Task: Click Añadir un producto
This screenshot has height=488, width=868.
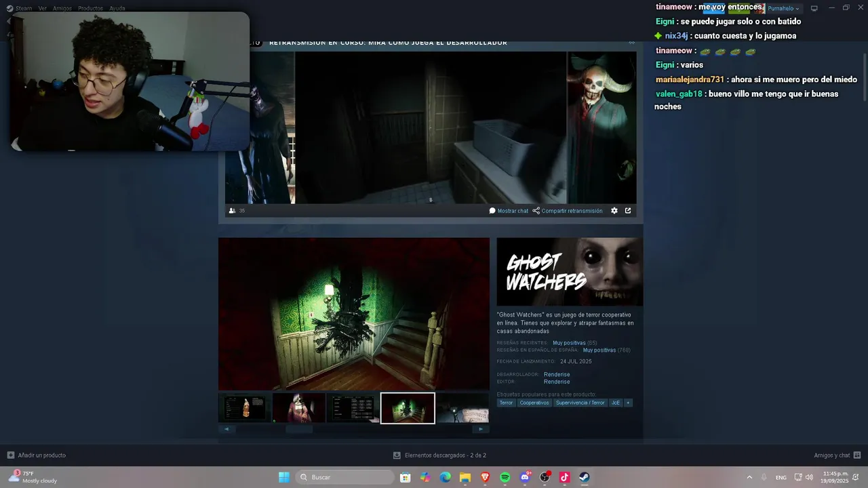Action: click(x=37, y=455)
